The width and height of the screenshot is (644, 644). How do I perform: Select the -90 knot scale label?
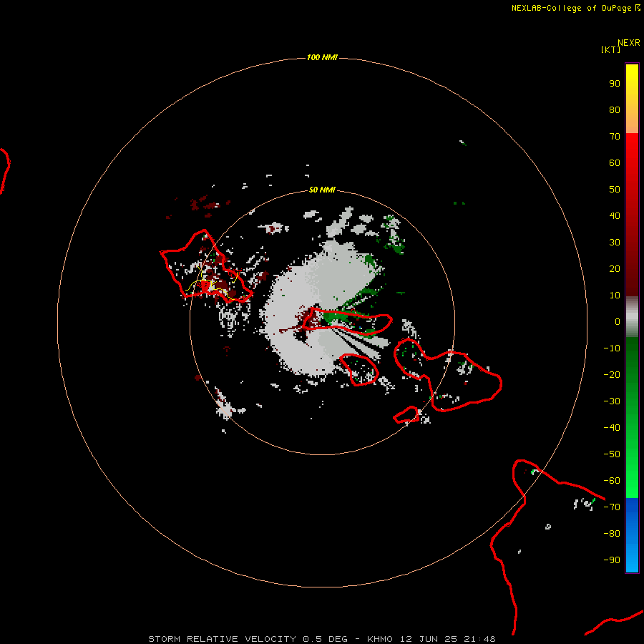coord(612,560)
